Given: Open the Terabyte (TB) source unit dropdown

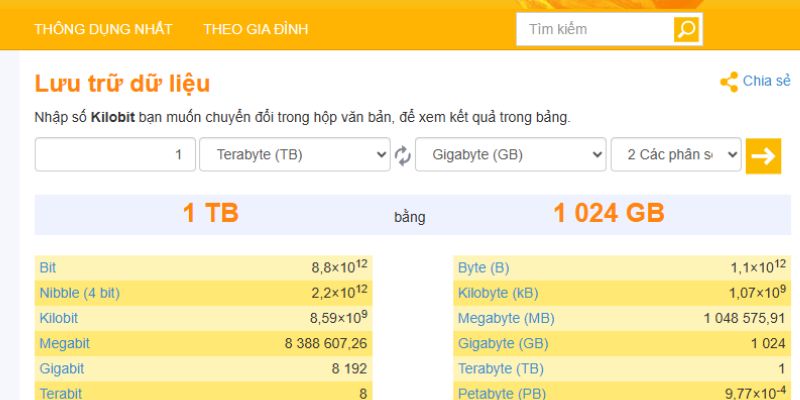Looking at the screenshot, I should [x=294, y=155].
